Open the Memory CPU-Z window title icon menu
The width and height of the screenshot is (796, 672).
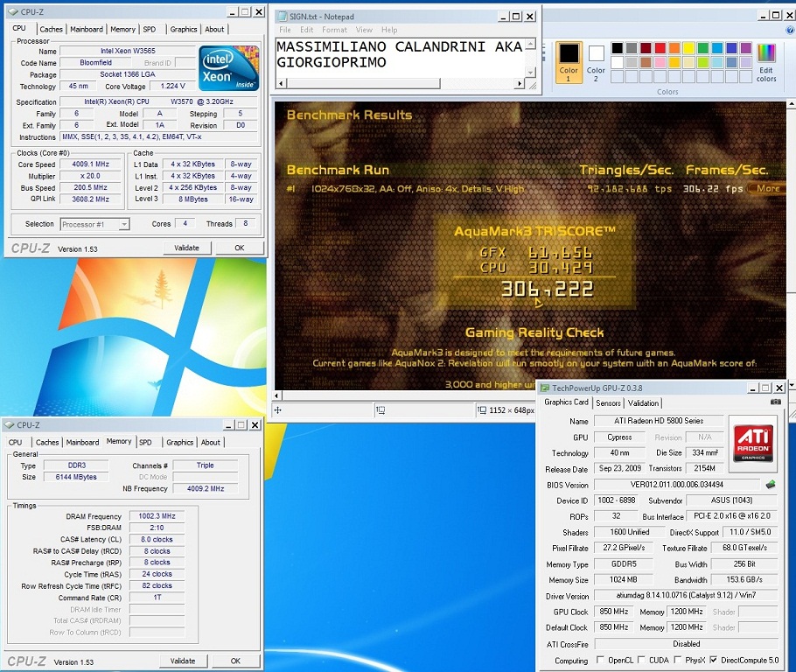click(x=10, y=425)
